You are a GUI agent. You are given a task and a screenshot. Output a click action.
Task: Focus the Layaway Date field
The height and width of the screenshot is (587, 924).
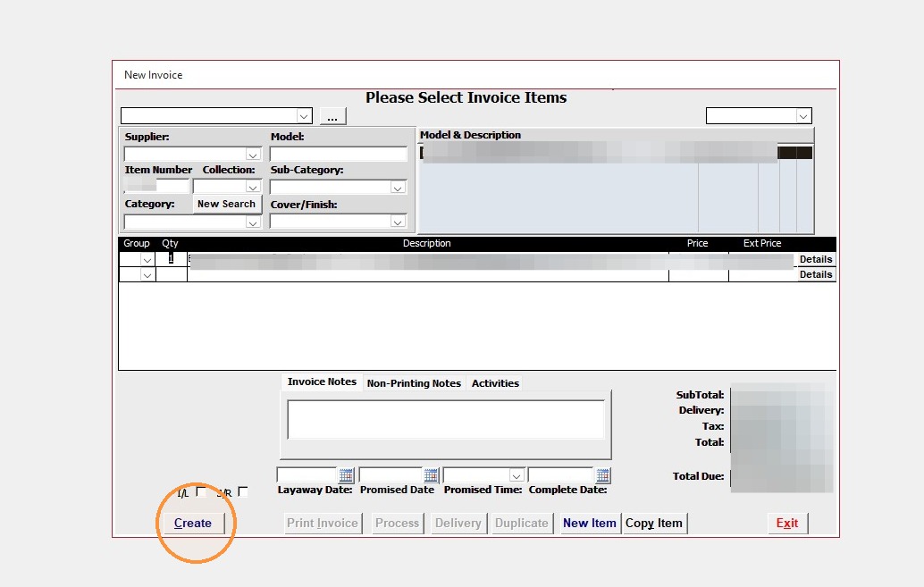pos(307,475)
